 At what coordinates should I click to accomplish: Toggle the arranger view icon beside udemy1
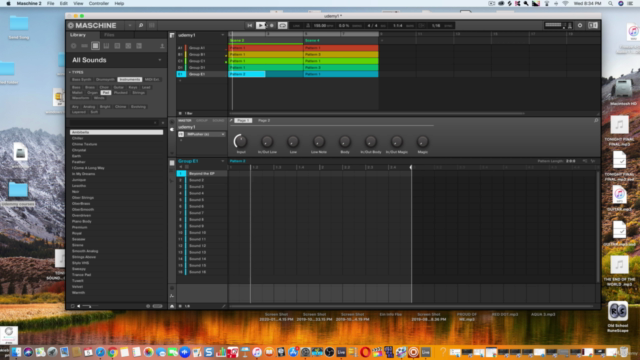pyautogui.click(x=172, y=36)
